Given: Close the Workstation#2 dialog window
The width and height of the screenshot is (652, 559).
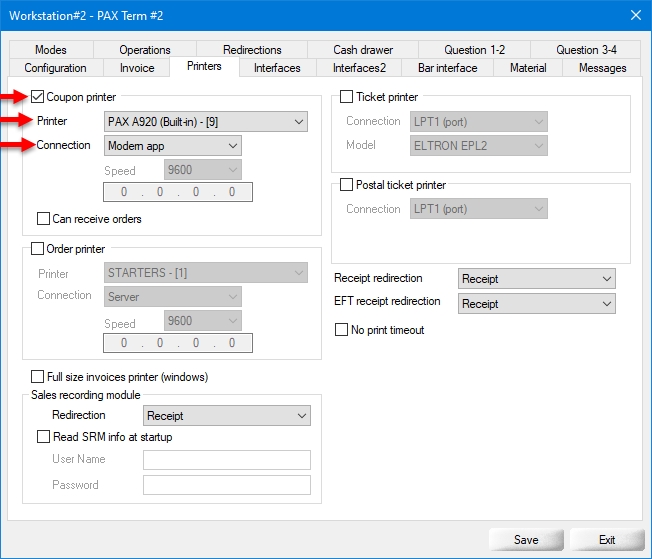Looking at the screenshot, I should point(635,13).
